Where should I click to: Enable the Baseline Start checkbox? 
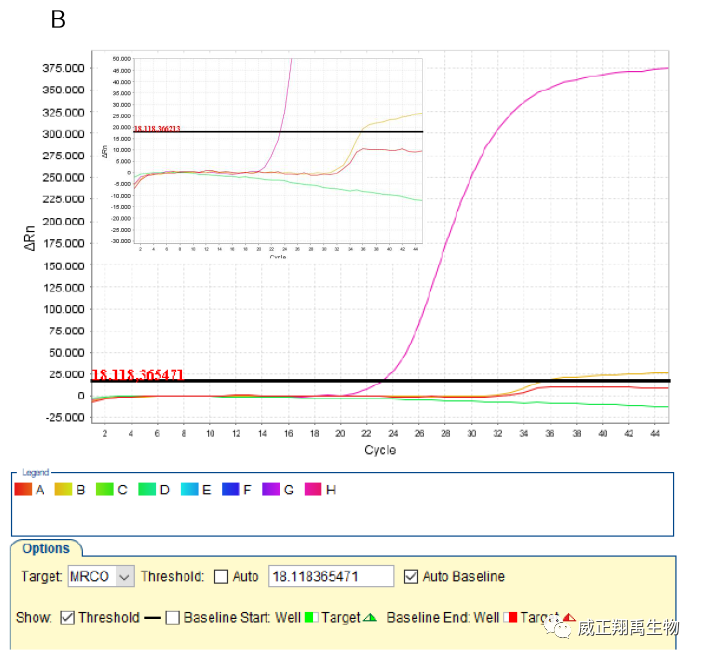pos(172,618)
